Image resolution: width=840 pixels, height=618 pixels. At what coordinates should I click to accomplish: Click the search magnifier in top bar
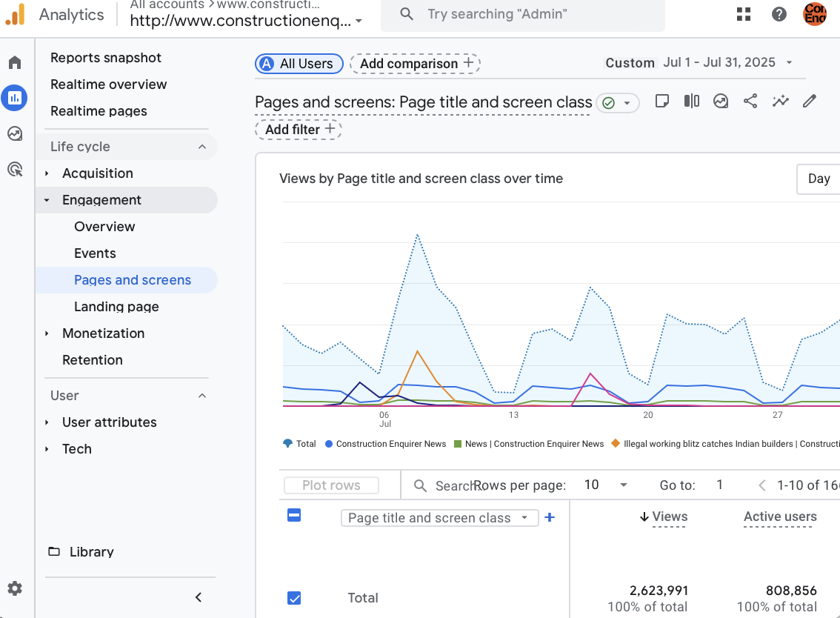407,14
